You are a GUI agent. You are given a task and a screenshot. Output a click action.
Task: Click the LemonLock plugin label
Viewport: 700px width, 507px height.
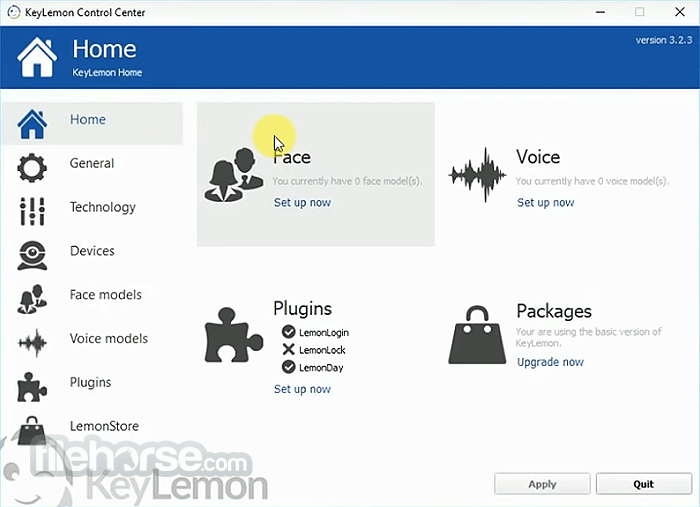[x=322, y=350]
